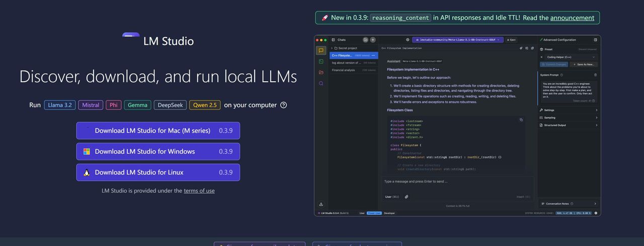Click the trash icon in System Prompt header
The width and height of the screenshot is (644, 246).
(595, 75)
